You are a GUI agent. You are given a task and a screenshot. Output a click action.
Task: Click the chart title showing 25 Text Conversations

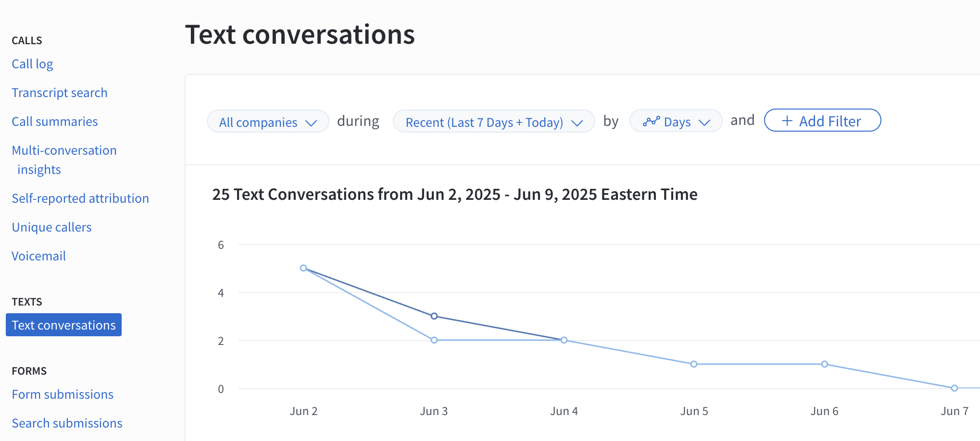(x=454, y=194)
